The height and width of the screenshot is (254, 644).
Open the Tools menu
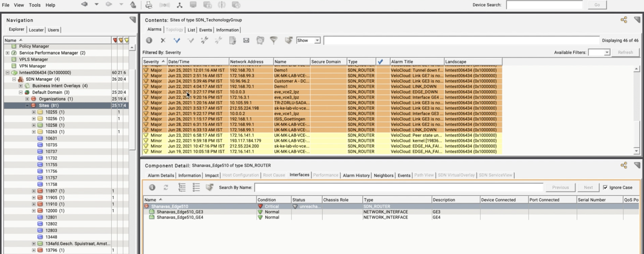pos(35,5)
